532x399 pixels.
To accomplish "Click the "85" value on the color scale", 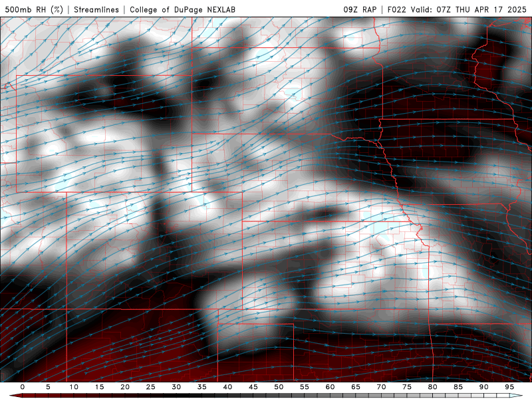I will [458, 387].
